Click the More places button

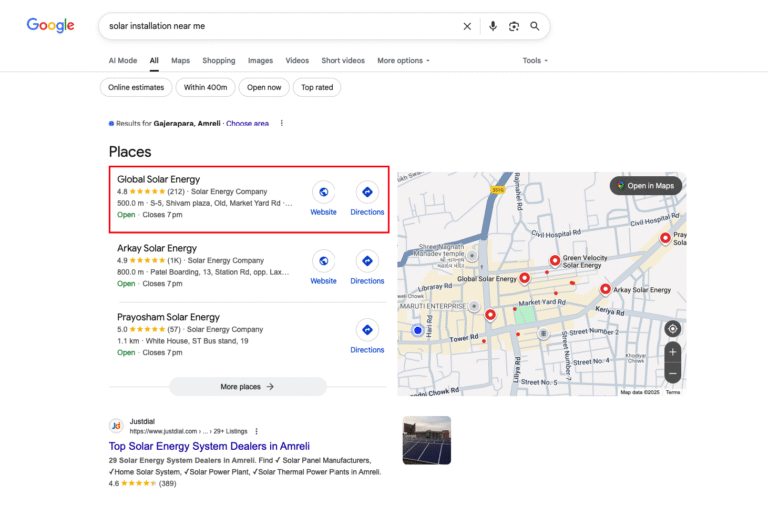point(248,387)
